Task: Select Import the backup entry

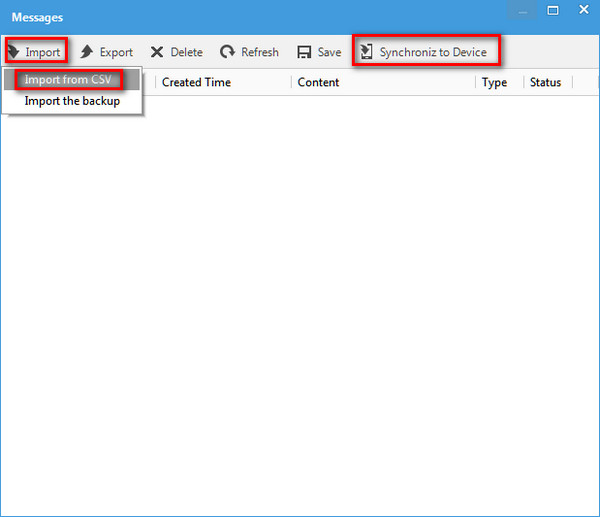Action: (x=72, y=101)
